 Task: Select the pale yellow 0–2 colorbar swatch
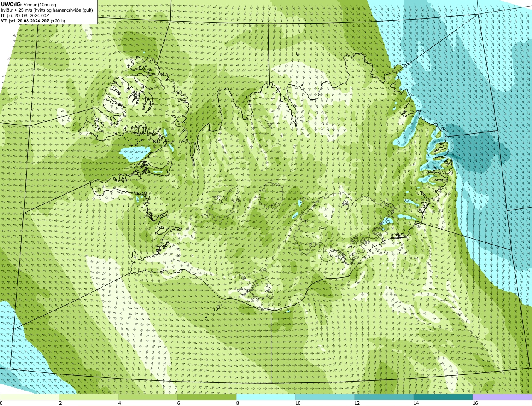tap(30, 397)
